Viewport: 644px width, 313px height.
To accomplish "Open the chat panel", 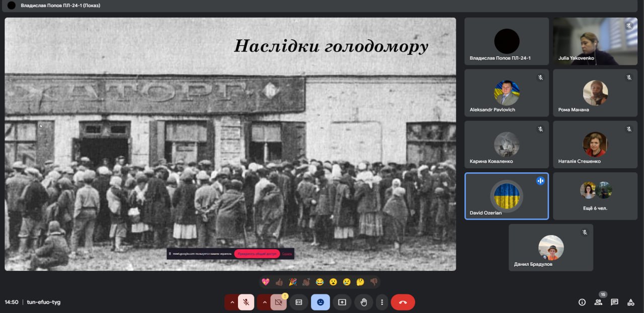I will [x=614, y=302].
